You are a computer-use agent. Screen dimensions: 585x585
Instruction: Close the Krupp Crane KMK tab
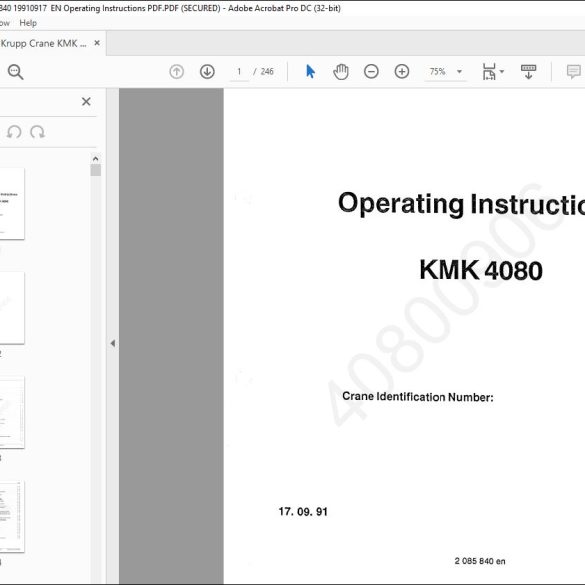(x=97, y=43)
